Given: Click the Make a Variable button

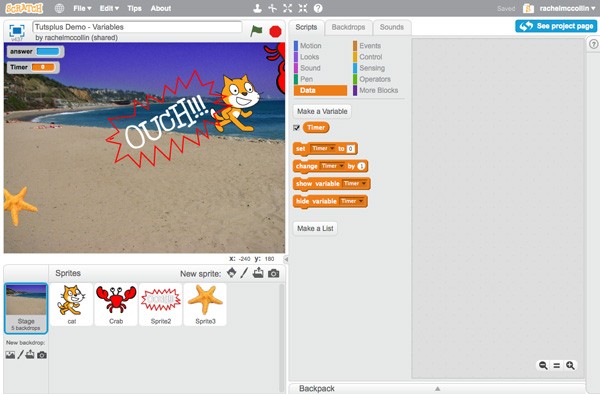Looking at the screenshot, I should (322, 111).
